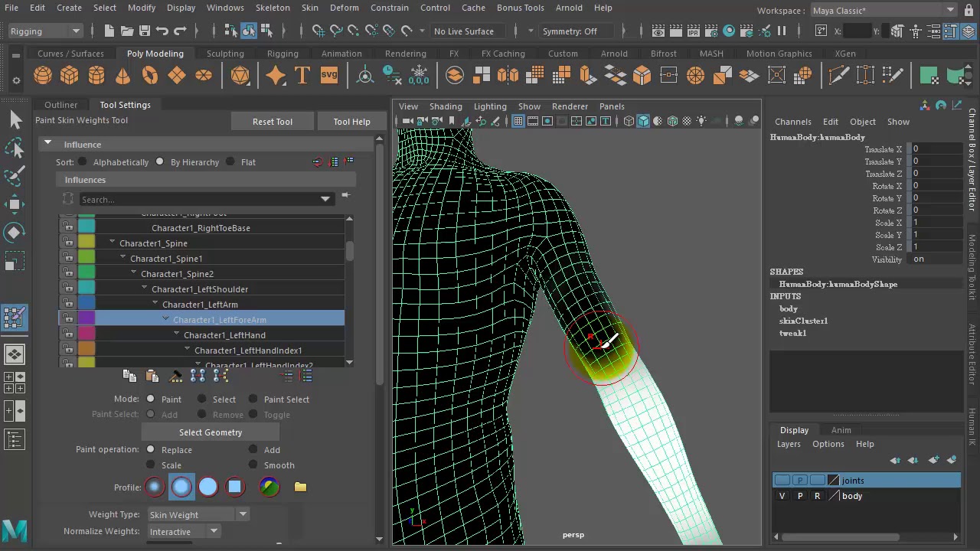Activate the Select tool arrow in toolbox
This screenshot has height=551, width=980.
[x=15, y=119]
